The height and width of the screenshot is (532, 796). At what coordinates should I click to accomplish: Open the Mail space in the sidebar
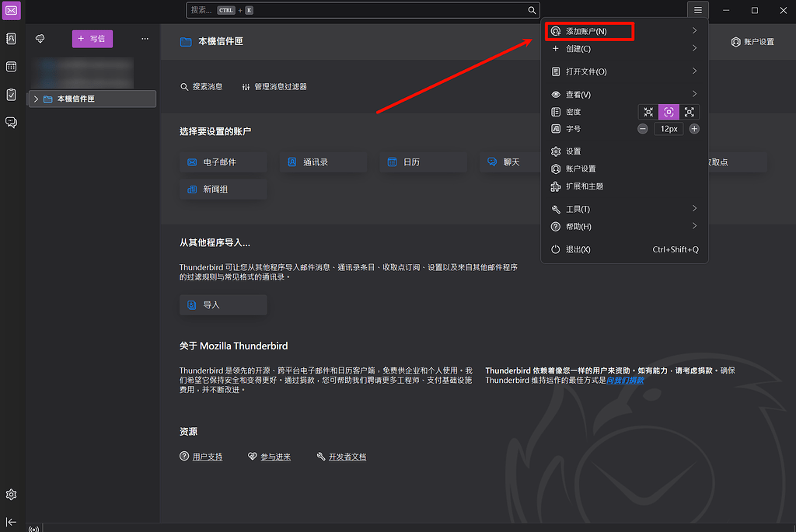(x=11, y=11)
